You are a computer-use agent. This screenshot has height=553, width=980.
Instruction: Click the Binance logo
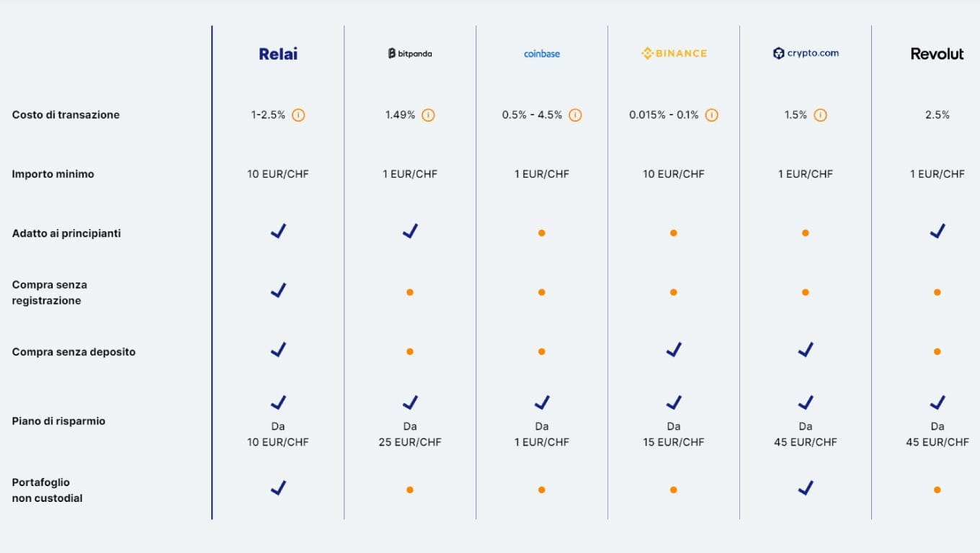(x=674, y=53)
